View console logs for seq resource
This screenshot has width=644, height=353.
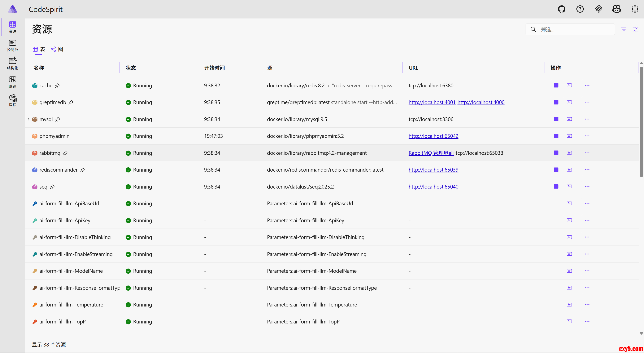569,187
